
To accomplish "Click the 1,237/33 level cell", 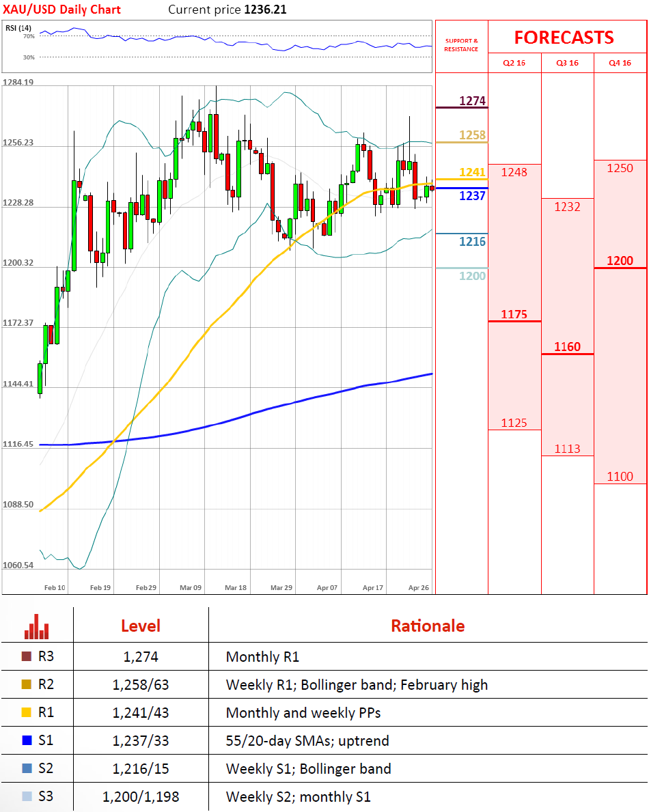I will coord(141,740).
